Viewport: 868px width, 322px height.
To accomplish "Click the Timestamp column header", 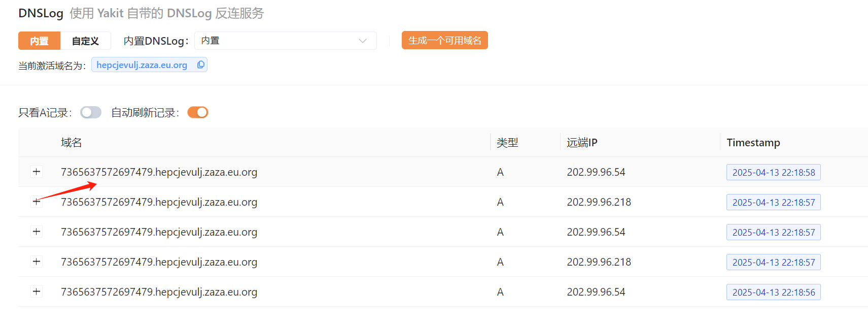I will [753, 143].
